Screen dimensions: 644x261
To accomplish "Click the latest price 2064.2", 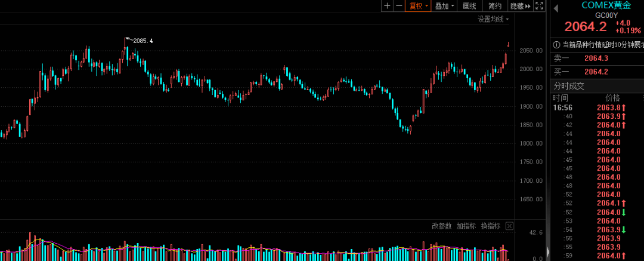I will pos(586,27).
